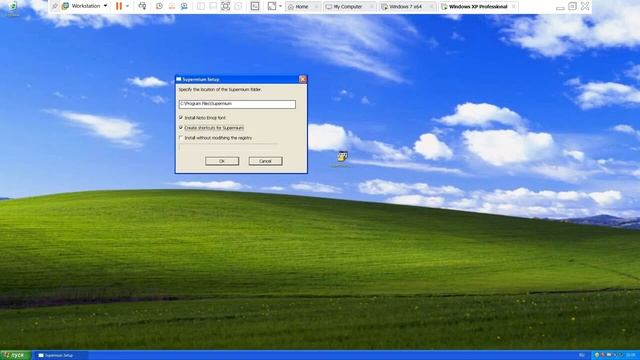
Task: Restore the VMware full screen window
Action: tap(572, 7)
